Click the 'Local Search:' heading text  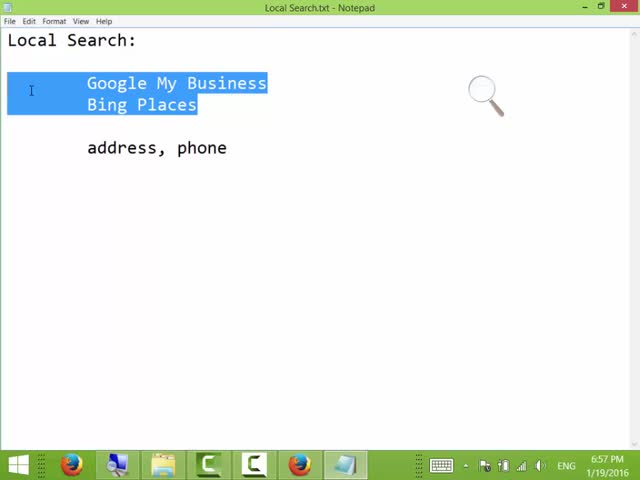point(71,40)
